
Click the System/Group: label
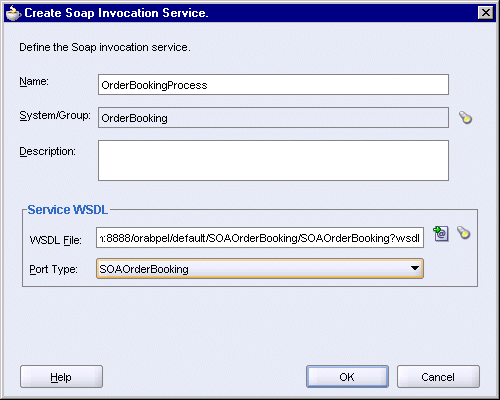point(55,116)
